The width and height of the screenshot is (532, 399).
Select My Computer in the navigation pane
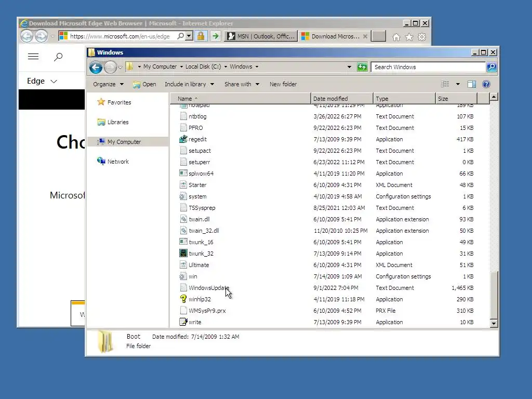pyautogui.click(x=124, y=142)
